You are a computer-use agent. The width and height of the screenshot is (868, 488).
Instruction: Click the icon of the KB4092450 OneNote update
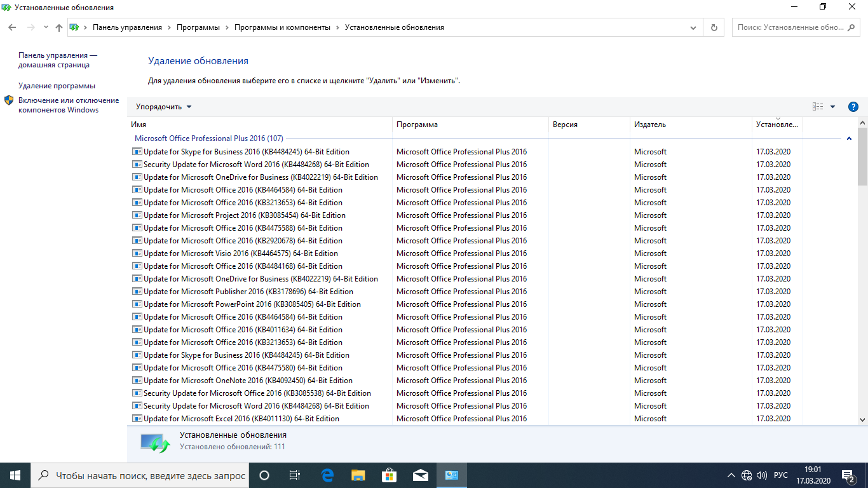pyautogui.click(x=137, y=381)
